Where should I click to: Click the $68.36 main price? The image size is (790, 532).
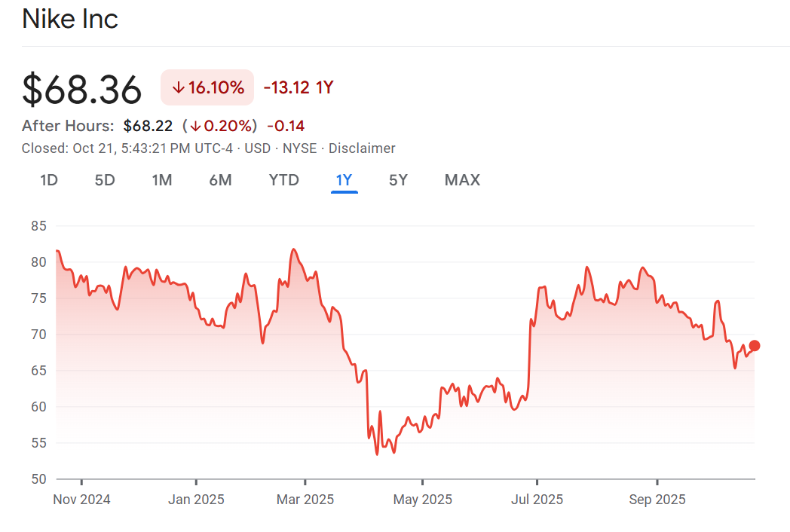click(x=82, y=90)
